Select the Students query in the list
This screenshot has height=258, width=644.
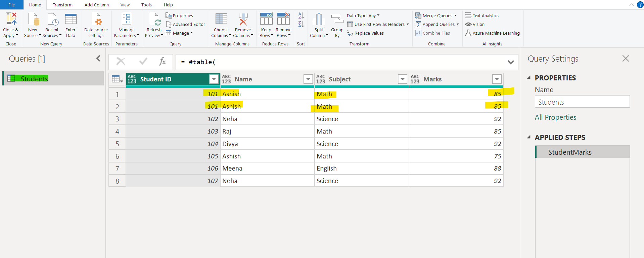pos(34,79)
